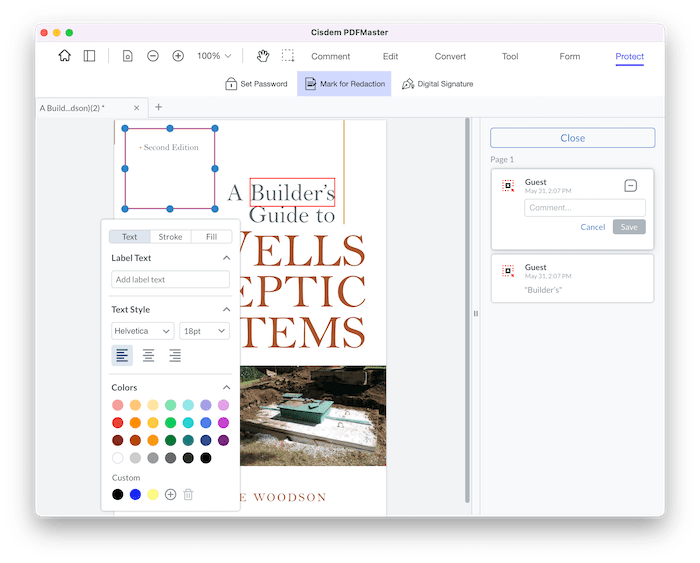Add a new document tab
700x563 pixels.
click(158, 107)
